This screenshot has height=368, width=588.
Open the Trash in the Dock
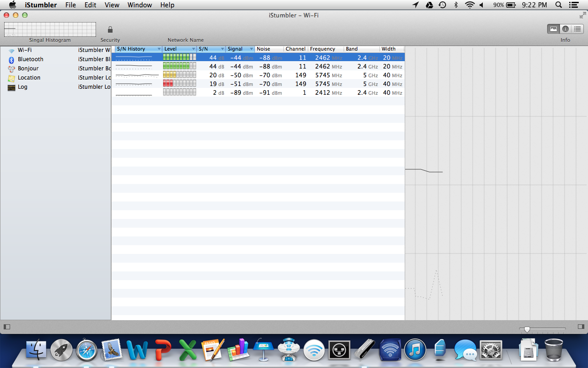[x=554, y=350]
